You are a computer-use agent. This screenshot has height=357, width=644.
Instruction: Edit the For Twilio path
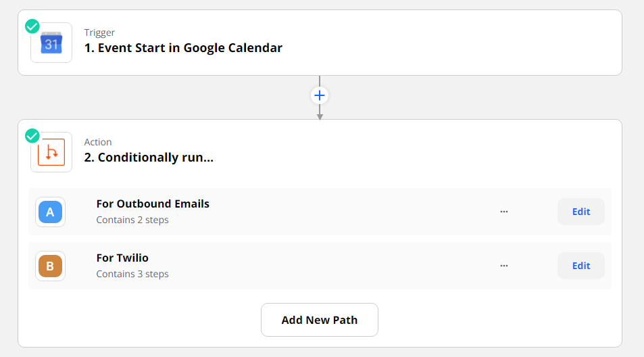(580, 266)
